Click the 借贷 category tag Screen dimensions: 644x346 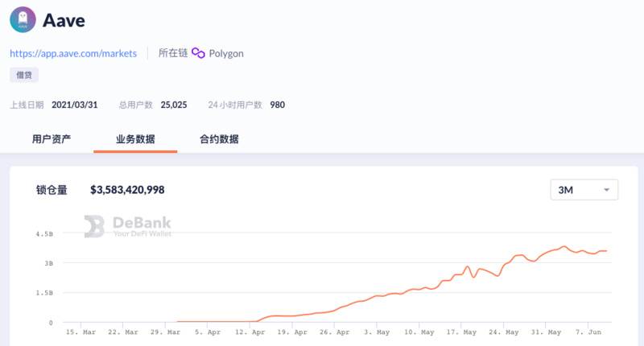tap(24, 75)
